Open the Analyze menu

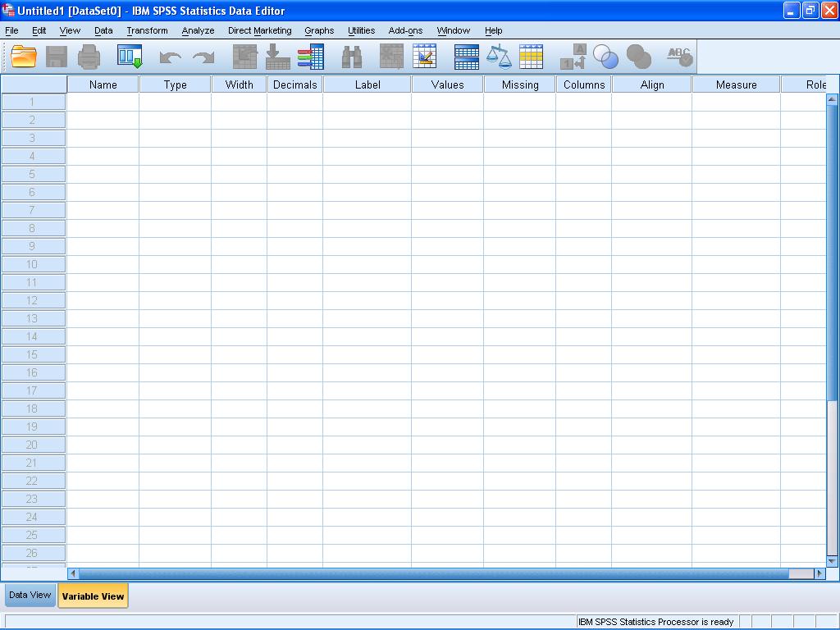coord(198,30)
